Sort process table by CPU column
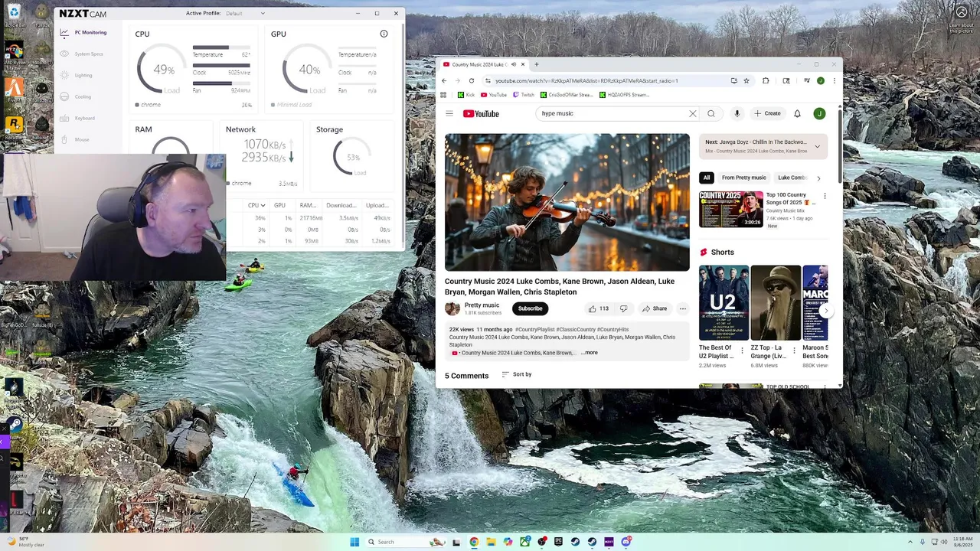980x551 pixels. pos(256,205)
